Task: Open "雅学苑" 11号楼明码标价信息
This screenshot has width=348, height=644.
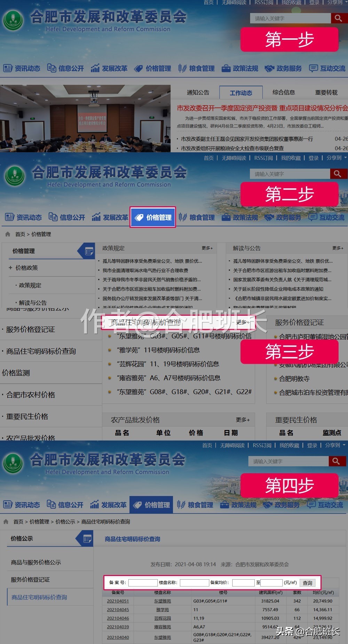Action: 158,350
